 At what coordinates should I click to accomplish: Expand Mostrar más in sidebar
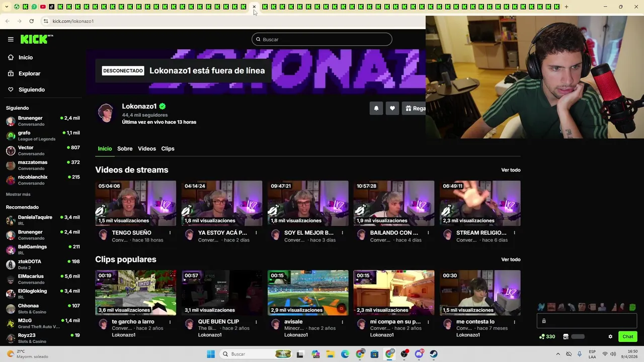click(x=18, y=194)
